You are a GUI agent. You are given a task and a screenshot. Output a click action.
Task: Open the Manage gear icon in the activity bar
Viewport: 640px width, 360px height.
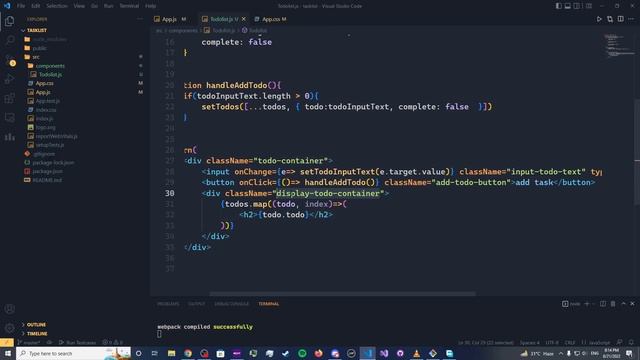point(9,327)
